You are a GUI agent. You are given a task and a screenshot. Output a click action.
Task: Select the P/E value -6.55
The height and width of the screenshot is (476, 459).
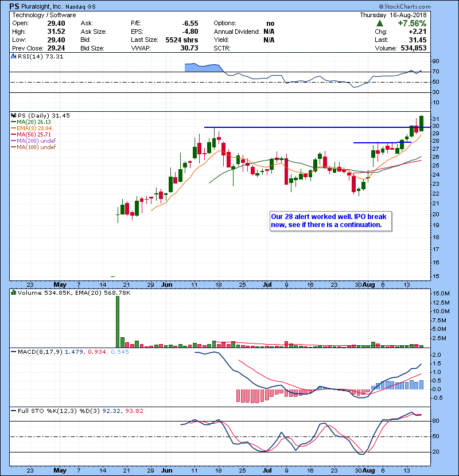tap(190, 24)
